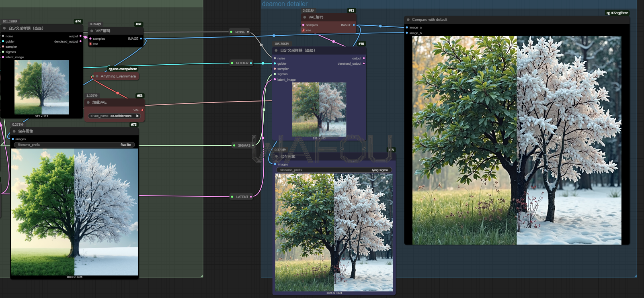Click the vae input socket on VAE解码 #71

303,30
